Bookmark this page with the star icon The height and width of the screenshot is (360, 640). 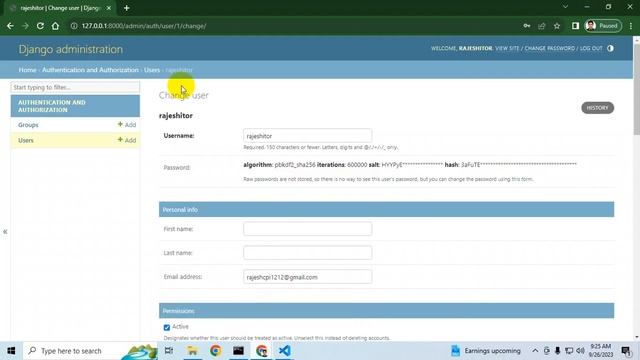(557, 26)
